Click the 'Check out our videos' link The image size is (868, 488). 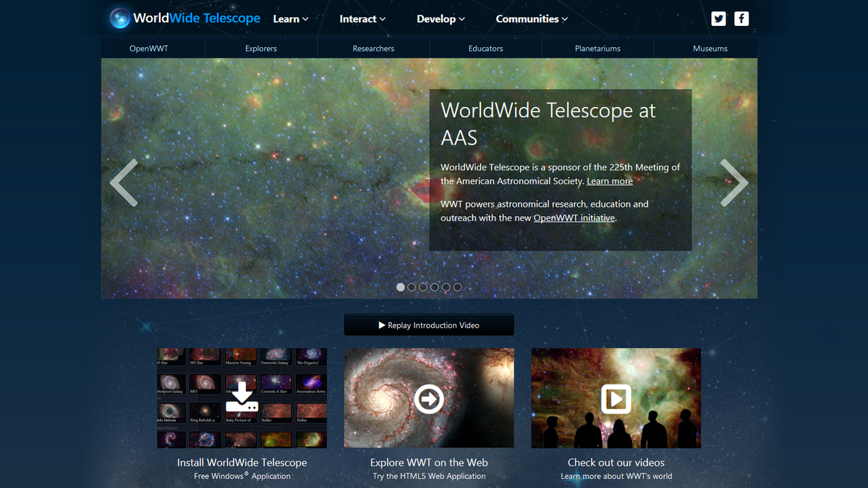click(x=616, y=463)
